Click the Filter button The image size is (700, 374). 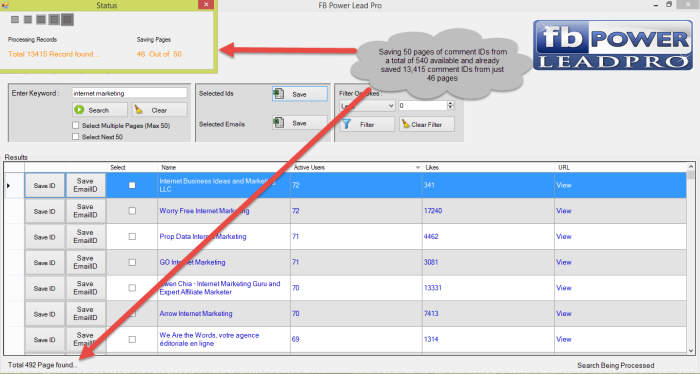tap(367, 124)
